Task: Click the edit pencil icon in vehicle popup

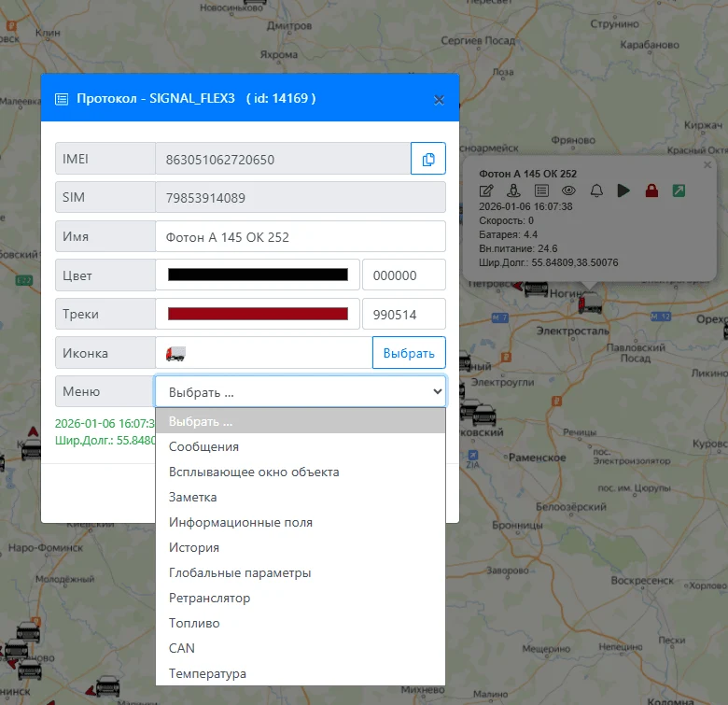Action: (x=486, y=190)
